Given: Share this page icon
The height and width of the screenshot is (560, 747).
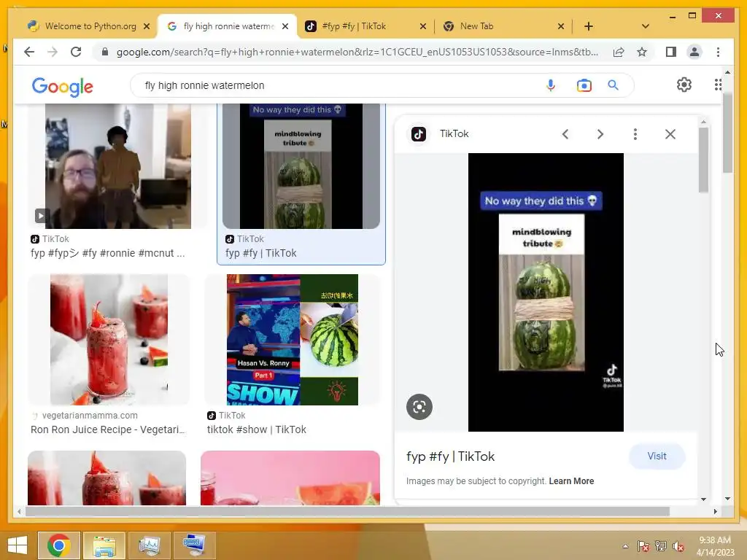Looking at the screenshot, I should 619,52.
